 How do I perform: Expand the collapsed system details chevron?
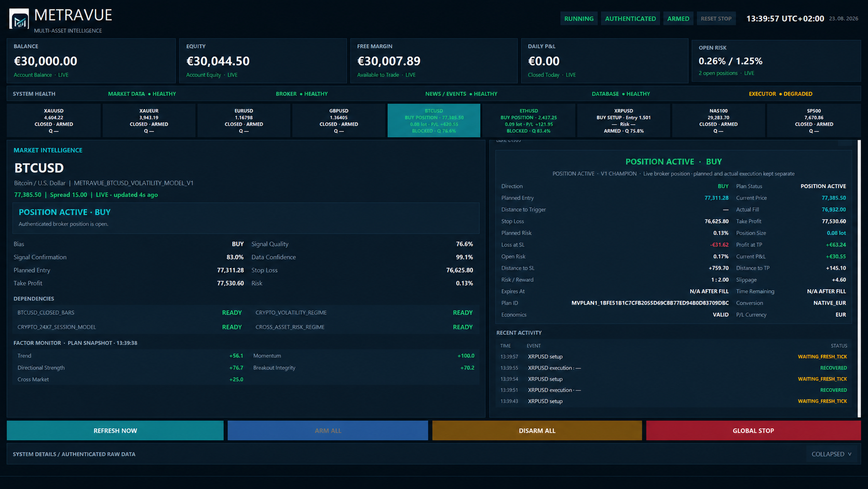(x=849, y=454)
